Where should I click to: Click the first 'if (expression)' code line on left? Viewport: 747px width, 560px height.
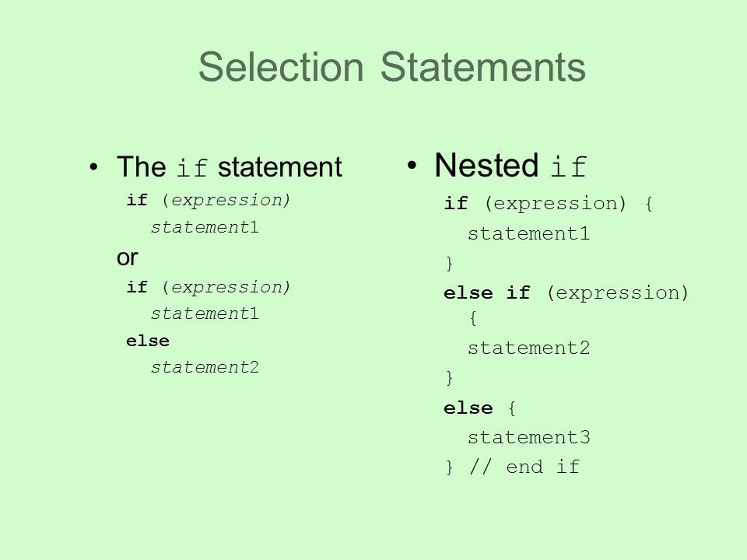click(209, 200)
